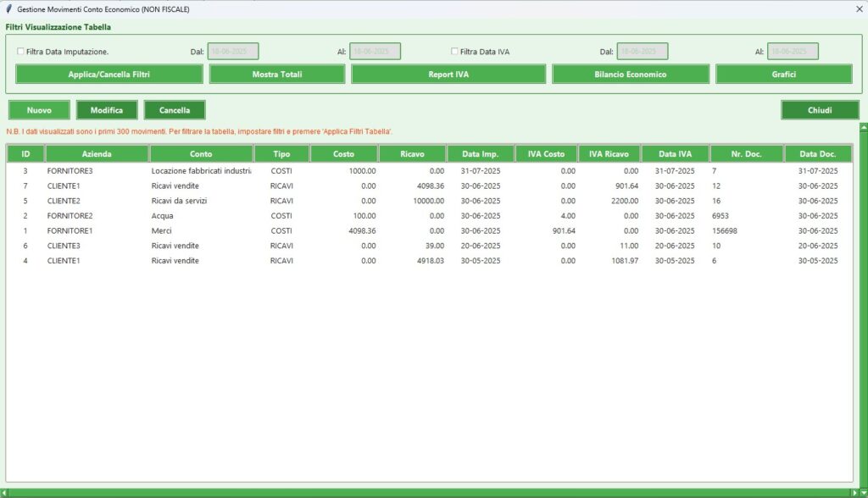Click the horizontal scrollbar left arrow

click(4, 492)
